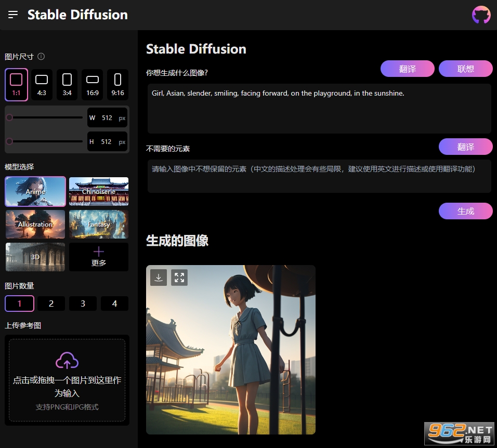Click the width slider handle
This screenshot has height=448, width=497.
point(9,117)
